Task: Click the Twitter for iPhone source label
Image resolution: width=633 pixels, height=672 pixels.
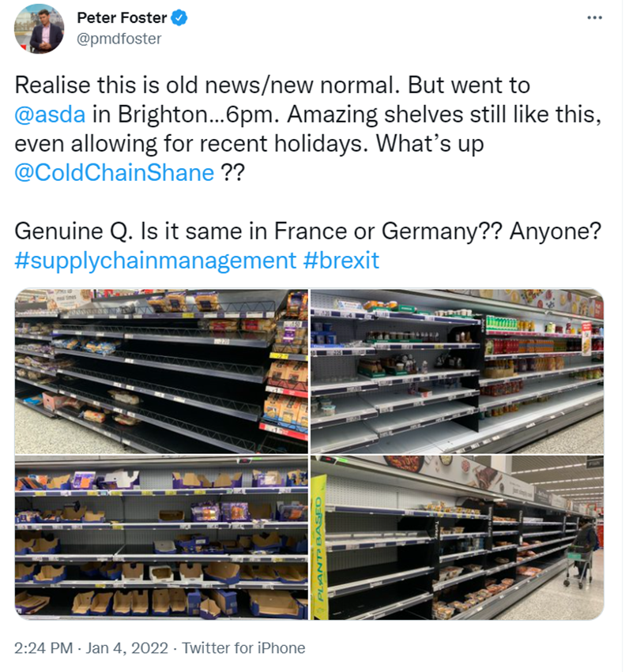Action: (x=243, y=648)
